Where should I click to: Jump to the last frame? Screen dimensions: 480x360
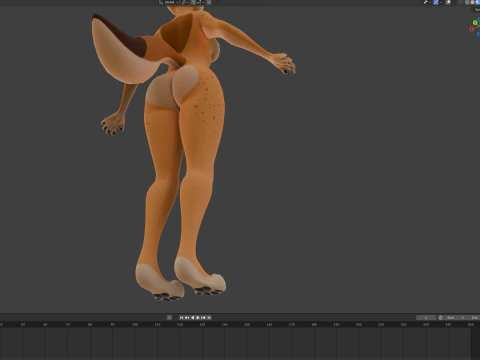click(209, 318)
